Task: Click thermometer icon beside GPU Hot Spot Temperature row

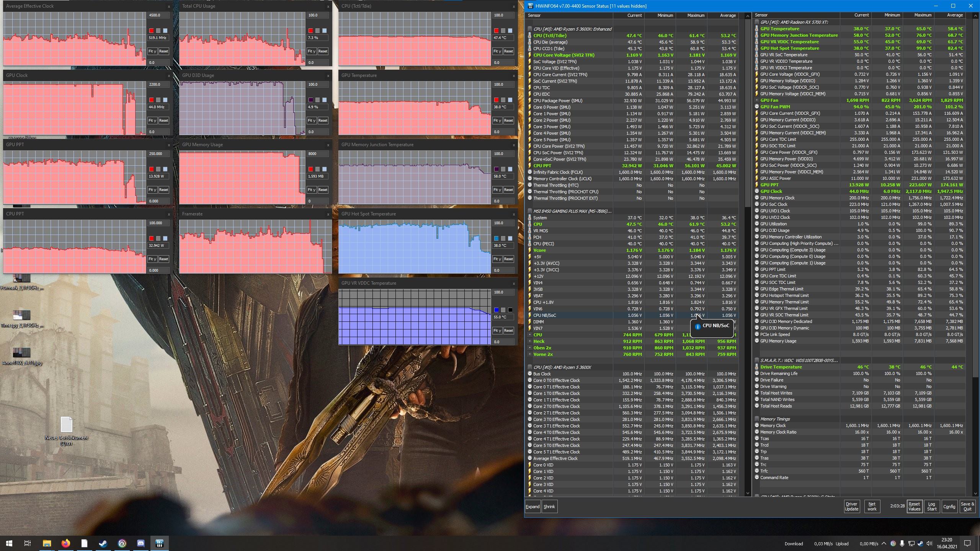Action: [757, 48]
